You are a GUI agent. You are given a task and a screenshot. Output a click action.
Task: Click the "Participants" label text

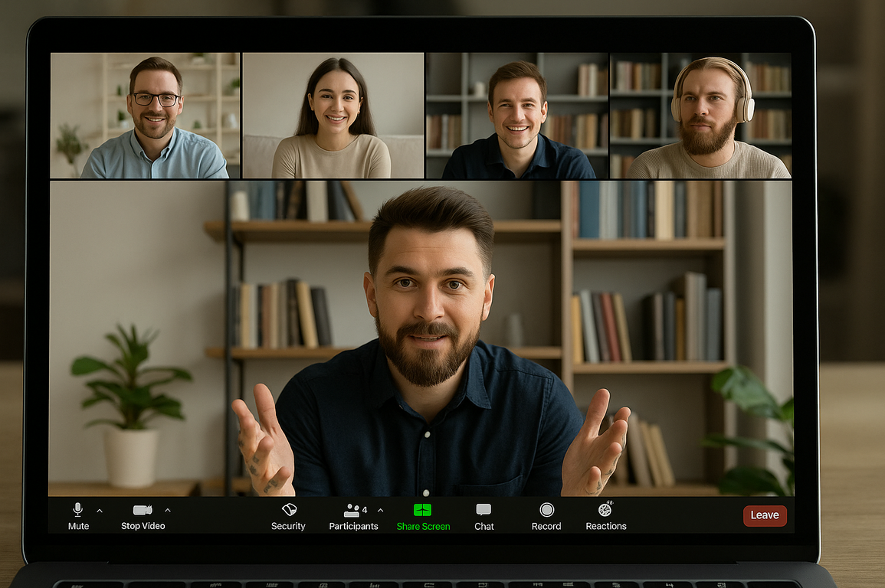tap(353, 526)
